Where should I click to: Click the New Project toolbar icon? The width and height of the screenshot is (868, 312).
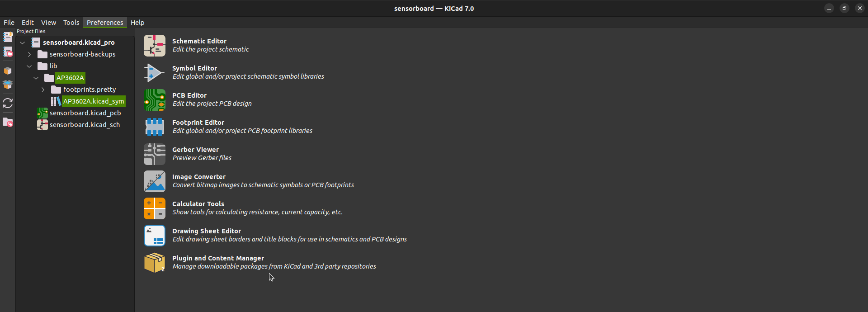click(8, 37)
